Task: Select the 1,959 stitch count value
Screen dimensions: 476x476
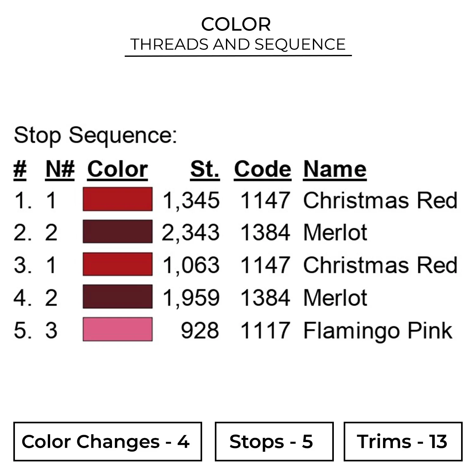Action: (191, 298)
